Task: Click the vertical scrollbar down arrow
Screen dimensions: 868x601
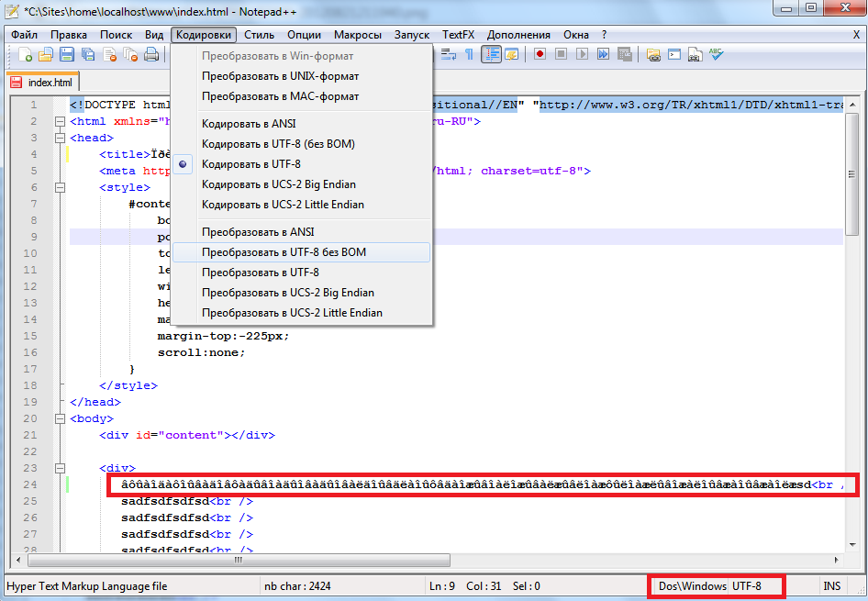Action: (852, 544)
